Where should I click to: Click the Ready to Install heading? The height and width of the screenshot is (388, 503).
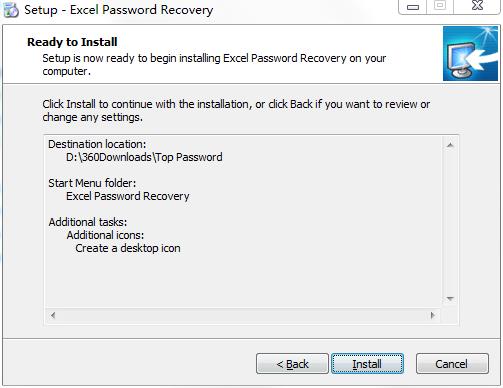(x=72, y=42)
